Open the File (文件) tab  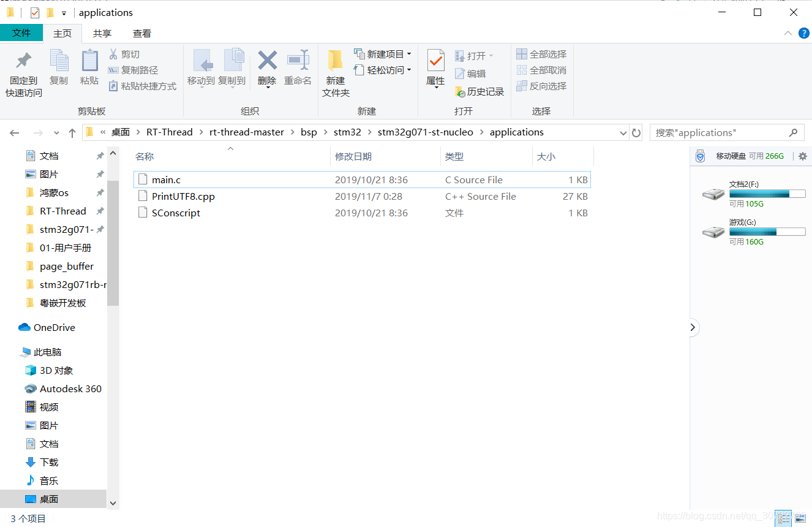[x=21, y=33]
